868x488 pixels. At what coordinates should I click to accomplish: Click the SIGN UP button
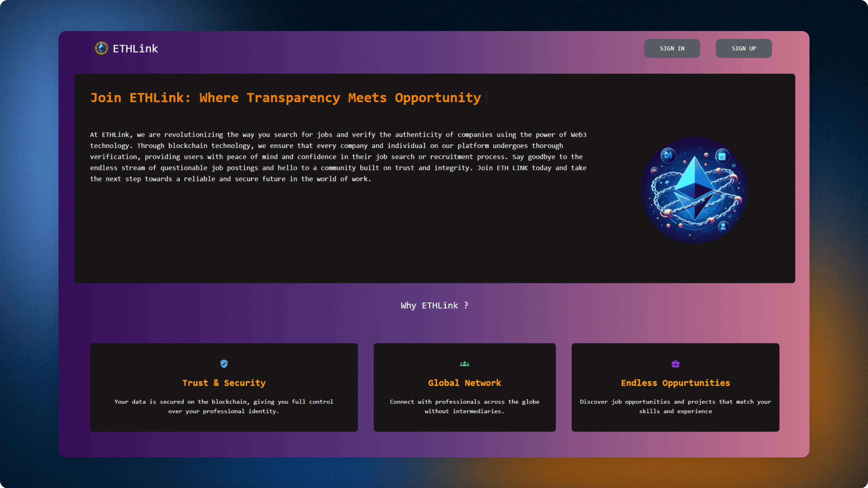[x=743, y=48]
